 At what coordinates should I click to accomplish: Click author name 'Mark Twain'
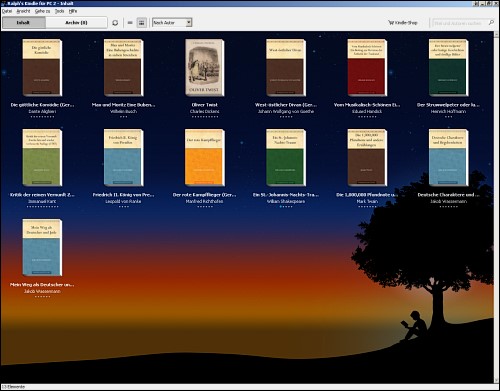(x=367, y=201)
